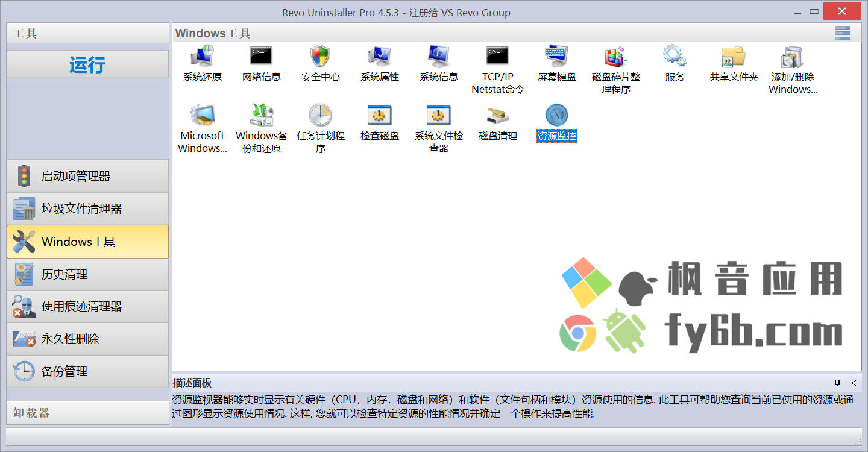Select the 共享文件夹 icon
Viewport: 868px width, 452px height.
click(x=734, y=57)
